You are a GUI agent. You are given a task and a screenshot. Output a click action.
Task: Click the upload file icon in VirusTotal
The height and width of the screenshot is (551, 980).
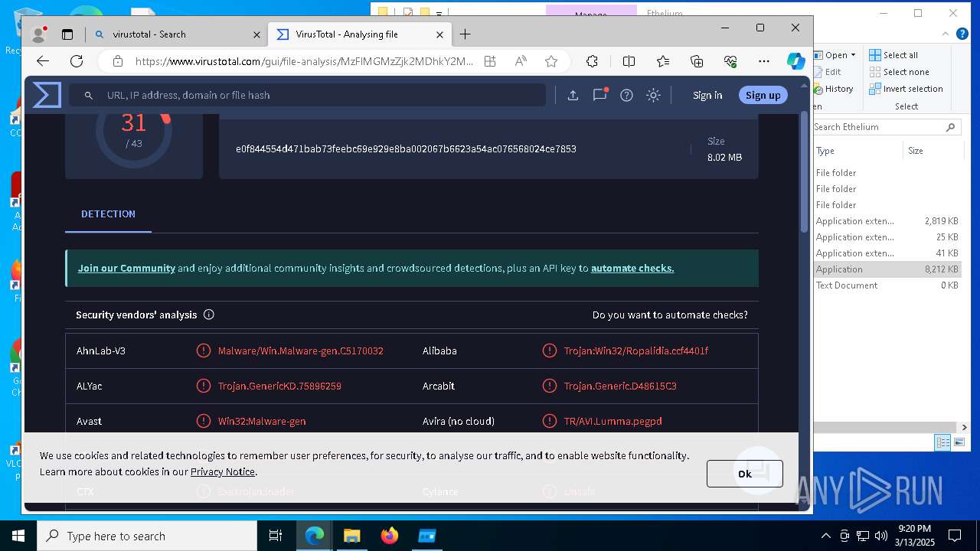573,95
